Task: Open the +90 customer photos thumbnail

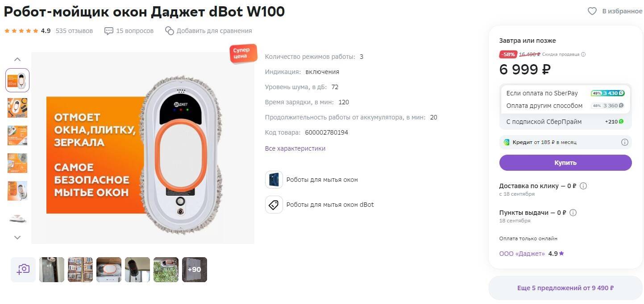Action: (195, 270)
